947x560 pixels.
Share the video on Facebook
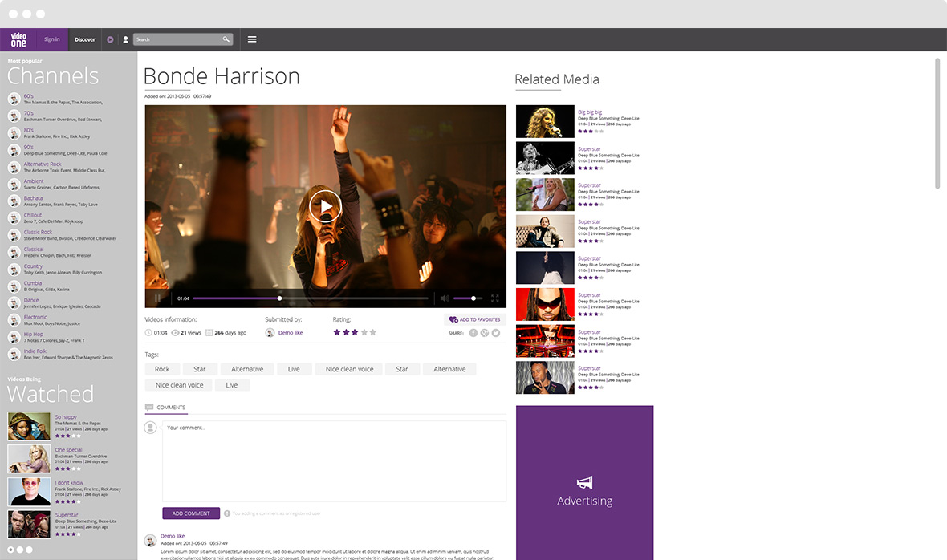[473, 333]
